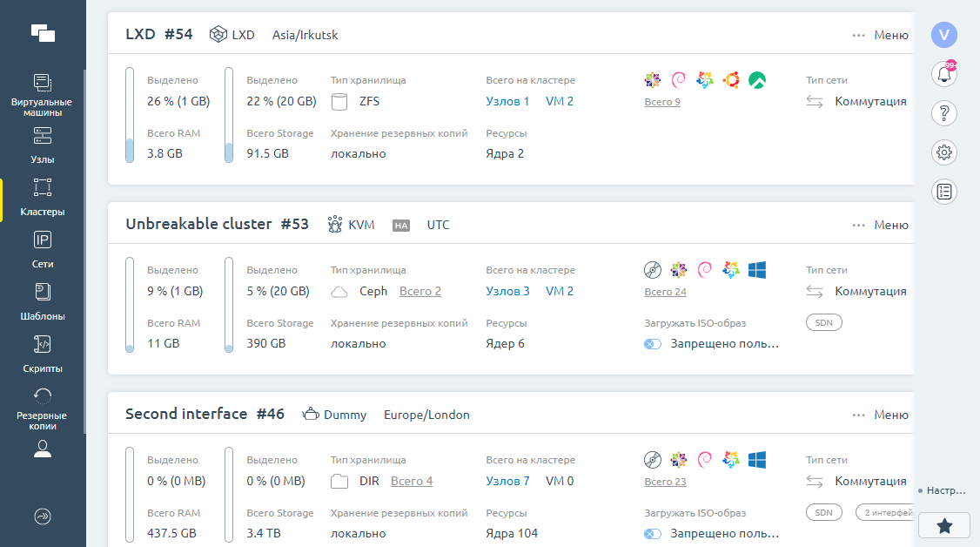Click the RAM usage bar of LXD cluster
980x547 pixels.
[x=130, y=115]
